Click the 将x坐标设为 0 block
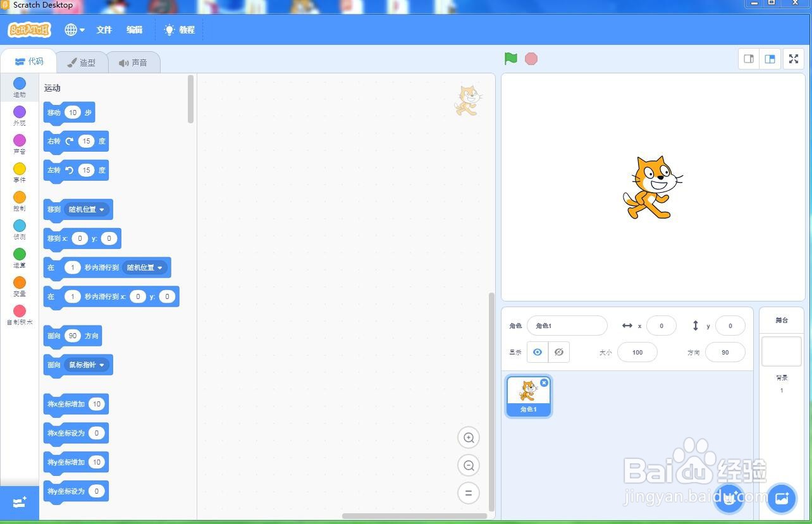 [x=76, y=433]
